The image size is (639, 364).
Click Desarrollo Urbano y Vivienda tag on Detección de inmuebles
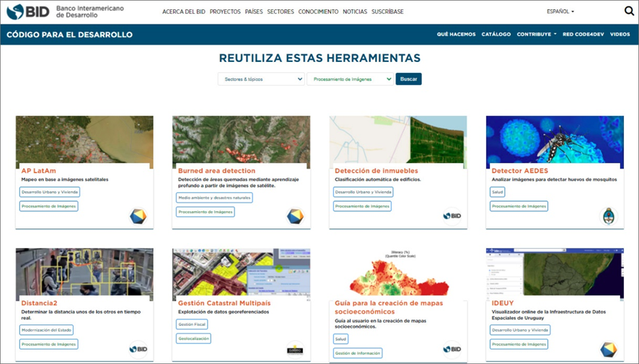pyautogui.click(x=363, y=192)
